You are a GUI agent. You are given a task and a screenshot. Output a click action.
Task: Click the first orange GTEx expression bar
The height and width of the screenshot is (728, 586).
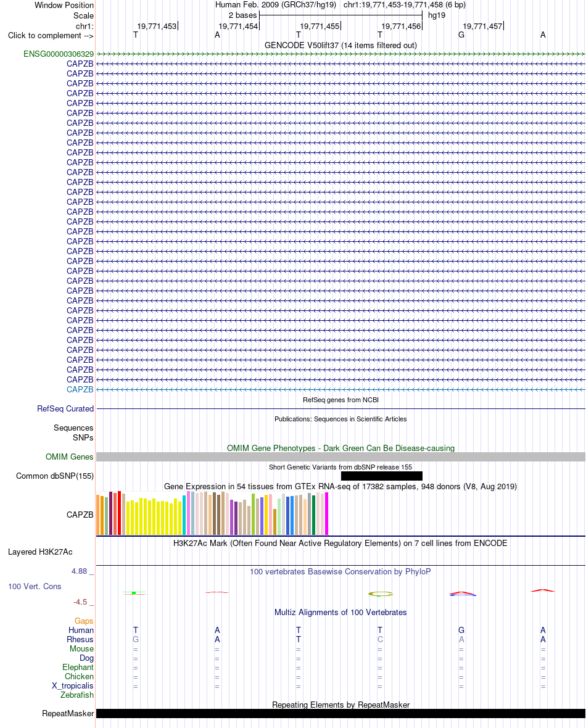[x=97, y=515]
